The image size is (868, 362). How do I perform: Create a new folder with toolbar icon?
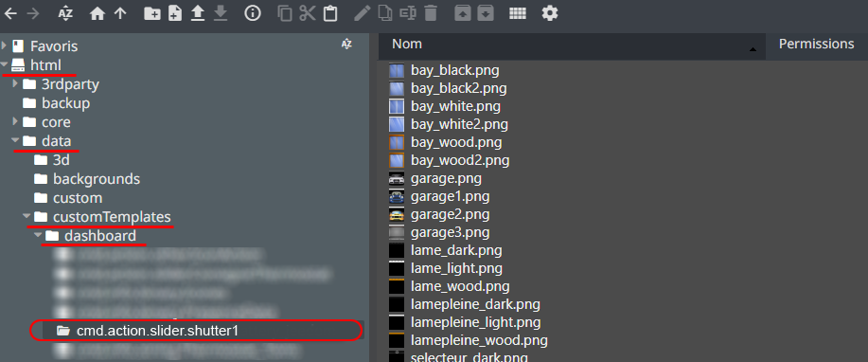pos(152,14)
